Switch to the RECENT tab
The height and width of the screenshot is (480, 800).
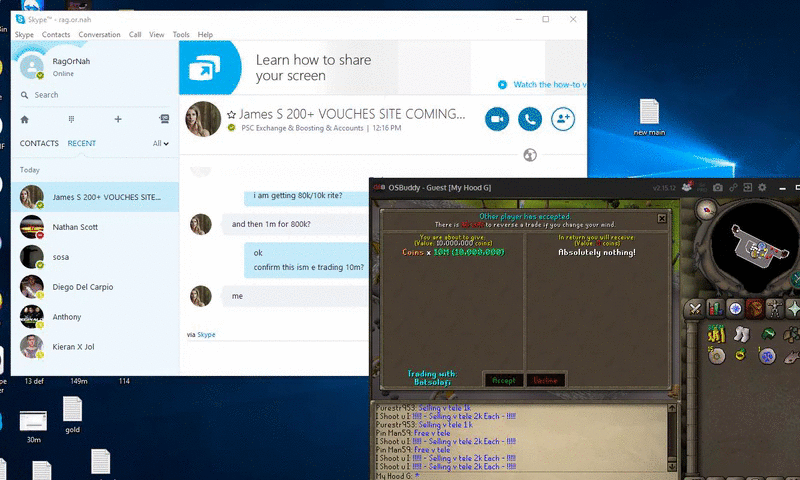82,143
